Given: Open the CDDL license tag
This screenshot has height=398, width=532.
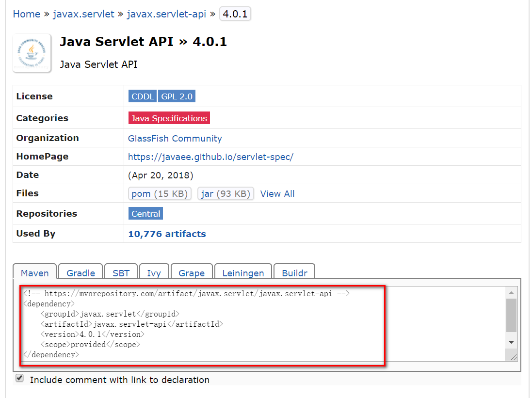Looking at the screenshot, I should [x=143, y=96].
